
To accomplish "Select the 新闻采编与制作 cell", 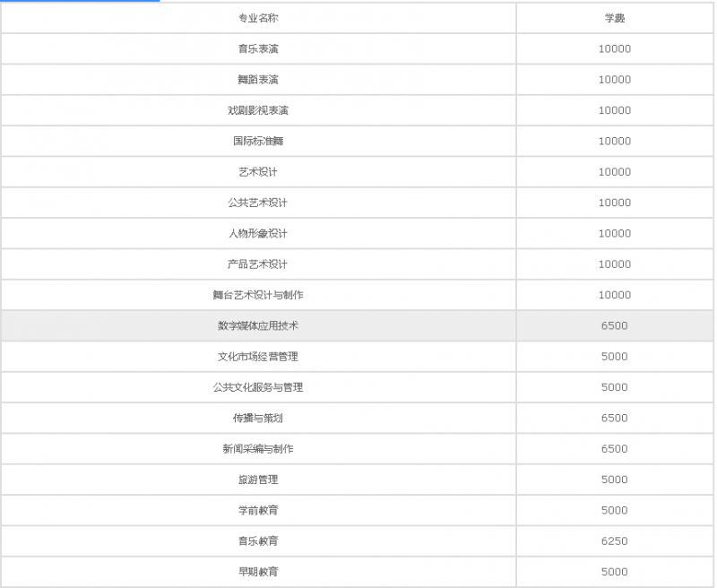I will click(x=258, y=449).
